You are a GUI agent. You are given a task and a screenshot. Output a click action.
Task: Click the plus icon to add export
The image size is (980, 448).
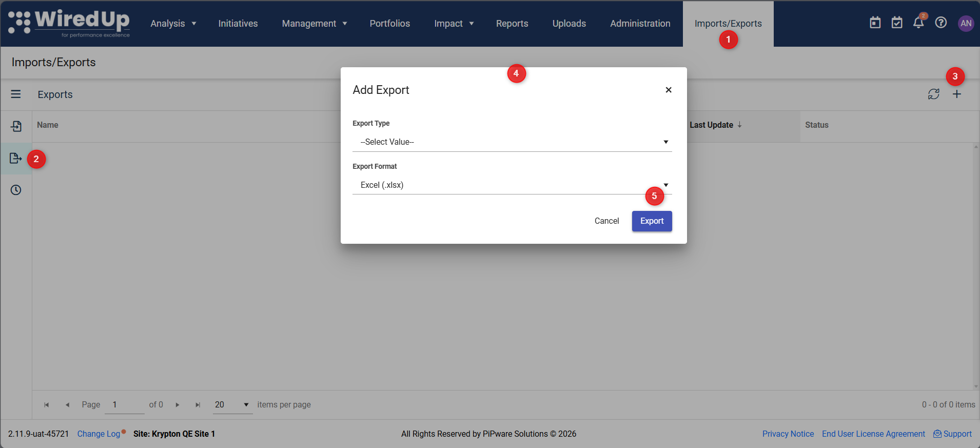[957, 94]
